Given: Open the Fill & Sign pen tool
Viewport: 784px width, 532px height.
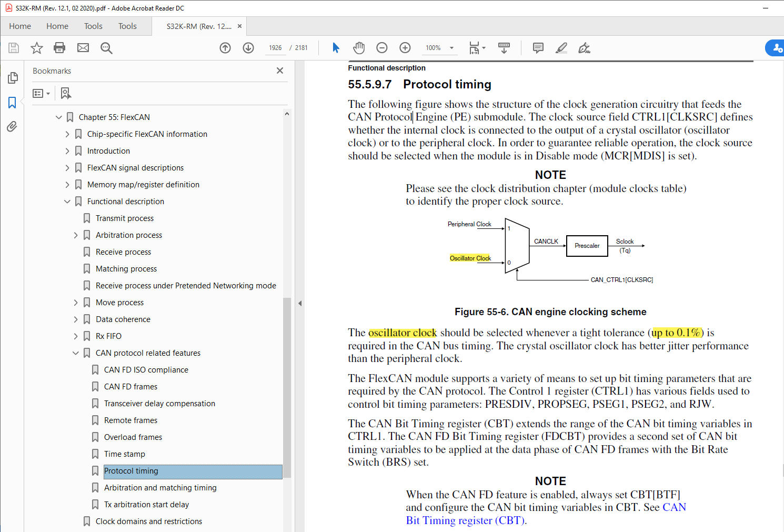Looking at the screenshot, I should click(x=584, y=47).
